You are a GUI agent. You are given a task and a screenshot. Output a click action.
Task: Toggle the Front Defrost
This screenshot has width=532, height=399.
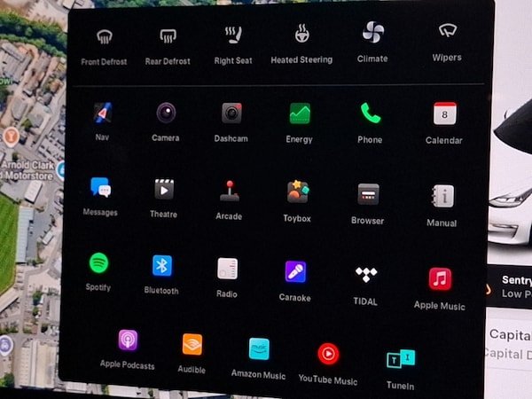(x=104, y=37)
